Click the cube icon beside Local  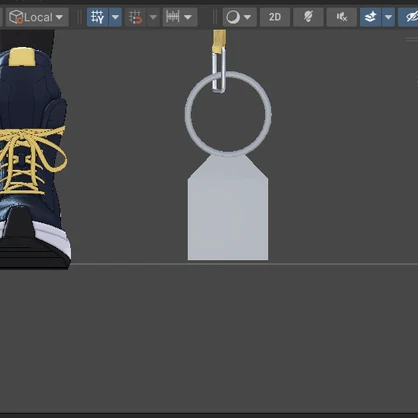16,17
